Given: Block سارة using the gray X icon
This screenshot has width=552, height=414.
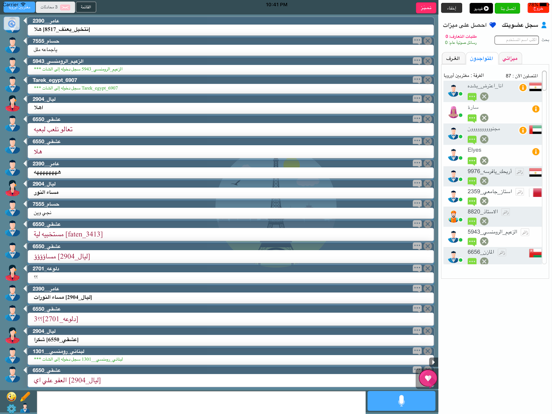Looking at the screenshot, I should pos(484,118).
